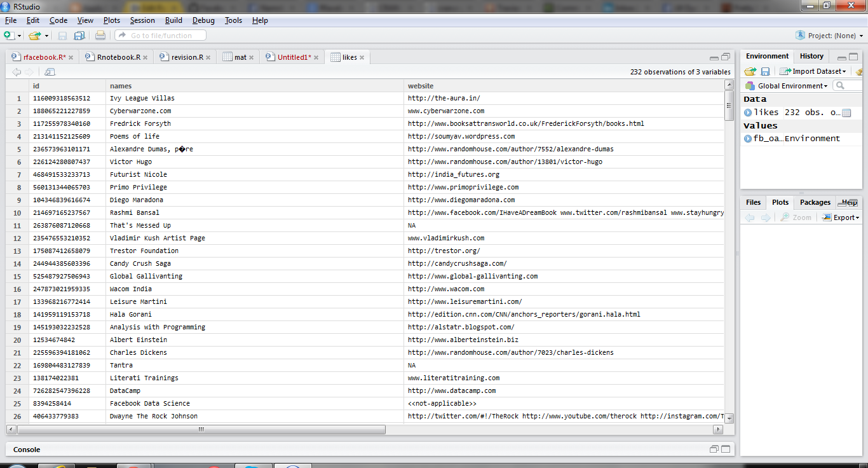Open the Session menu
868x468 pixels.
pos(142,20)
